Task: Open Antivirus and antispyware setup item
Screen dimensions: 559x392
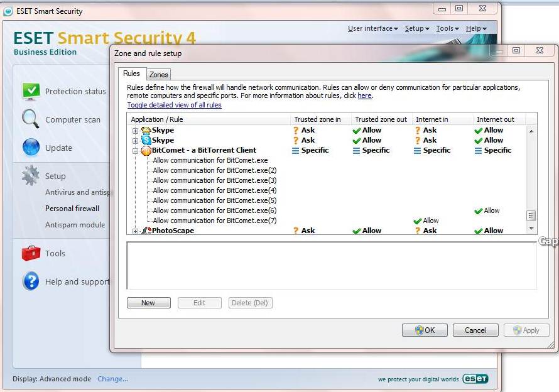Action: pyautogui.click(x=78, y=192)
